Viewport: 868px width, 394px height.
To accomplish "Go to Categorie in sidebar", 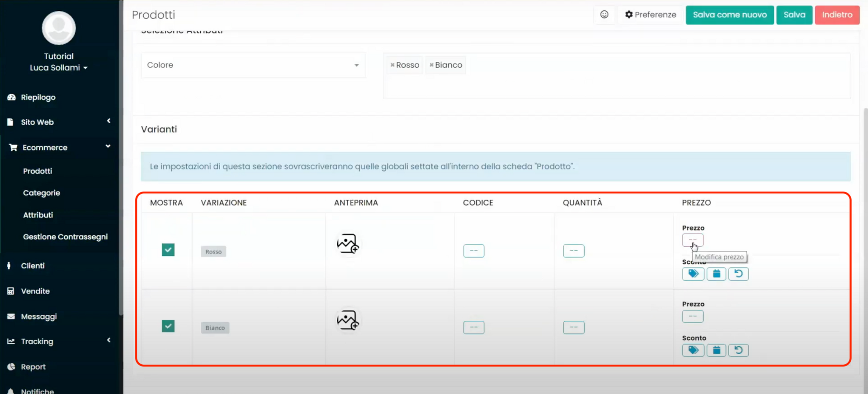I will click(42, 193).
